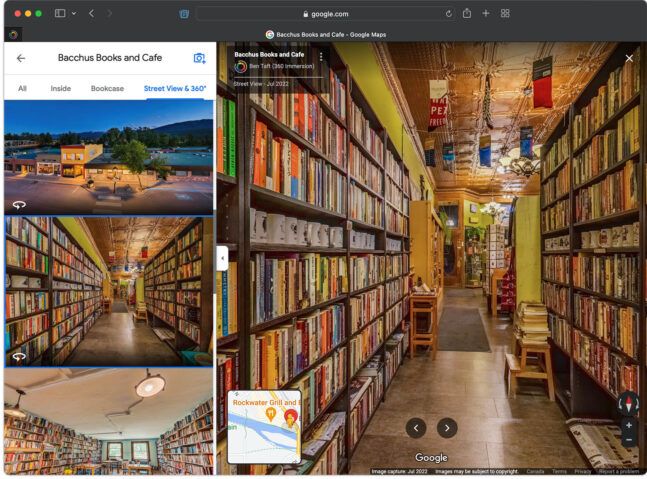Open Safari's Share menu
Image resolution: width=647 pixels, height=479 pixels.
tap(467, 14)
